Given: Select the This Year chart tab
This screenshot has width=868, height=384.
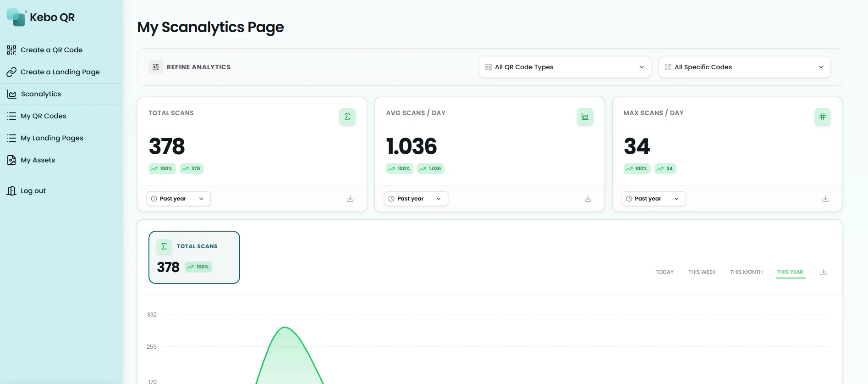Looking at the screenshot, I should pyautogui.click(x=790, y=272).
